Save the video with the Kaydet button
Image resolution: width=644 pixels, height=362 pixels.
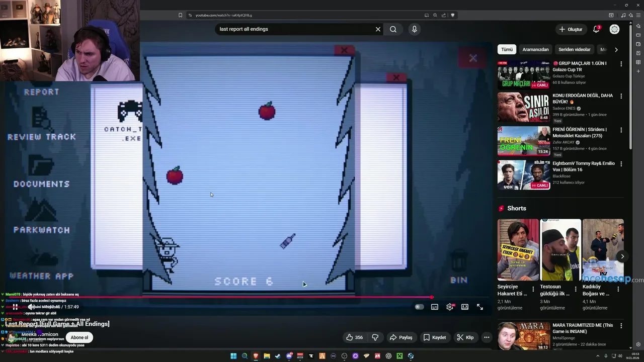pyautogui.click(x=435, y=337)
